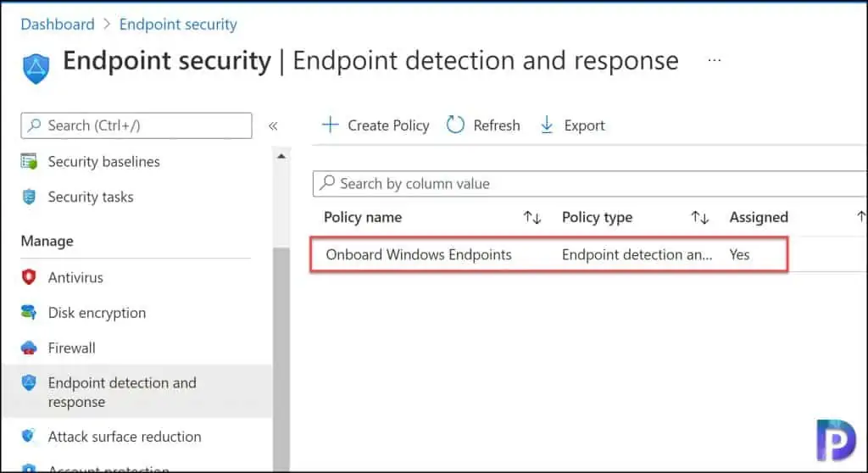Screen dimensions: 868x473
Task: Click the circular Refresh arrow icon
Action: 455,125
